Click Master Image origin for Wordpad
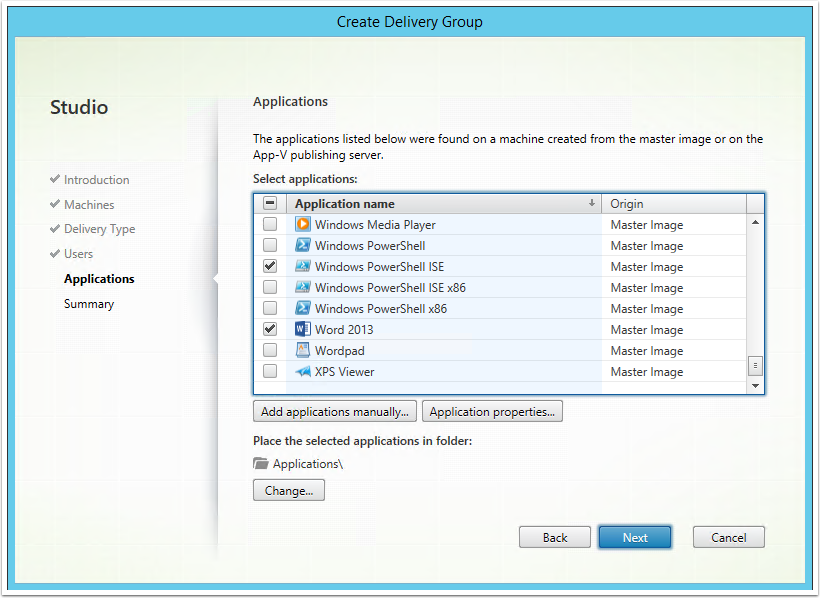This screenshot has height=598, width=820. [x=647, y=351]
